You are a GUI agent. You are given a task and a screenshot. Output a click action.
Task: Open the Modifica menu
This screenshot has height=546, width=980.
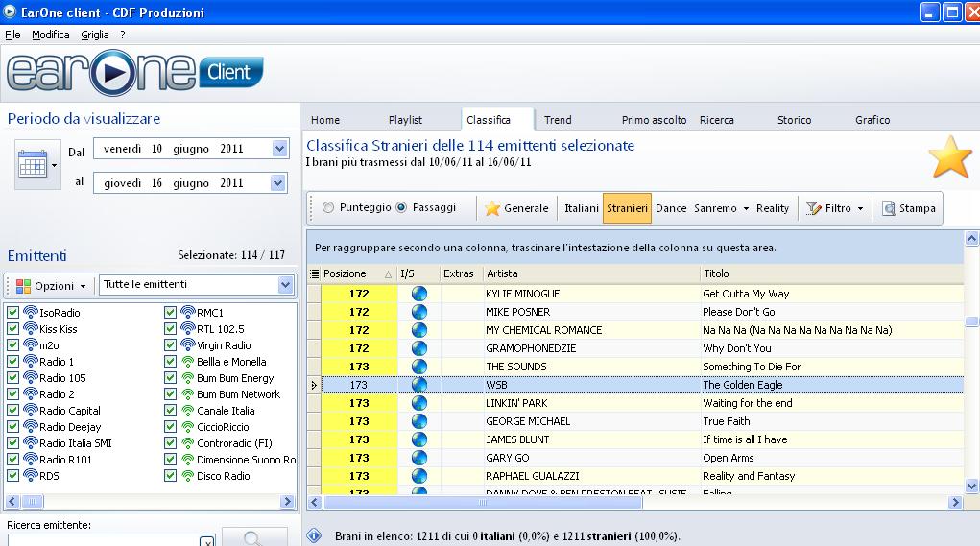coord(51,35)
